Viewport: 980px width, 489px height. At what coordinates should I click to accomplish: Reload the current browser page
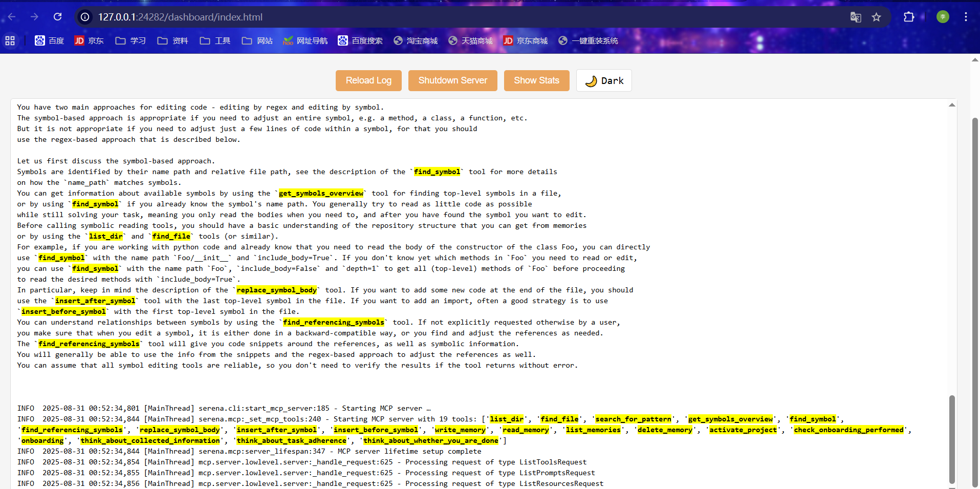click(x=57, y=17)
